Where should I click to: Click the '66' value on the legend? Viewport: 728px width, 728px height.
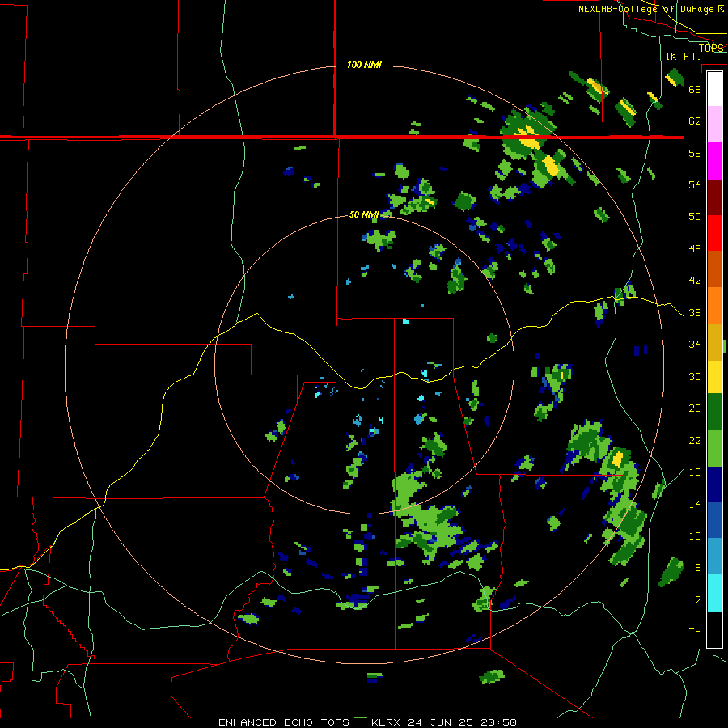click(695, 89)
